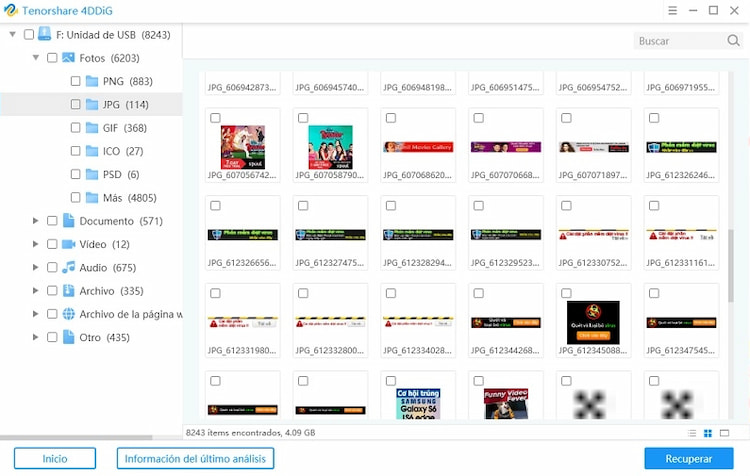Screen dimensions: 750x476
Task: Collapse the Fotos tree node
Action: click(36, 58)
